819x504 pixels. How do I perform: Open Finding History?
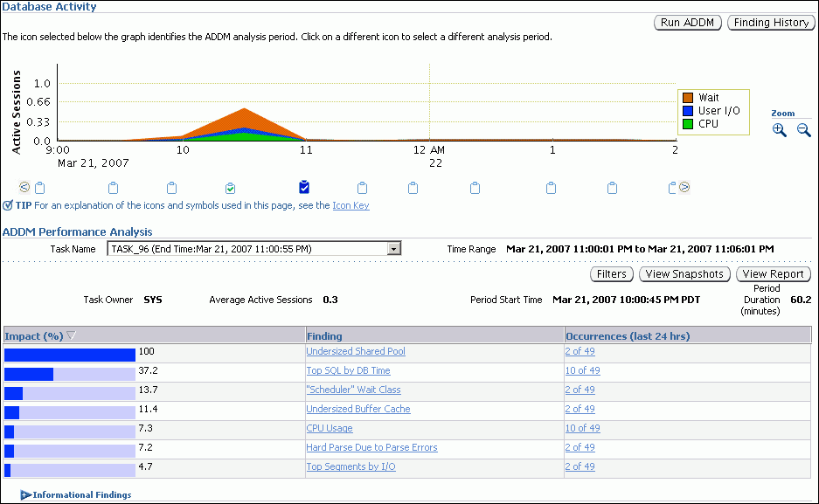click(771, 23)
